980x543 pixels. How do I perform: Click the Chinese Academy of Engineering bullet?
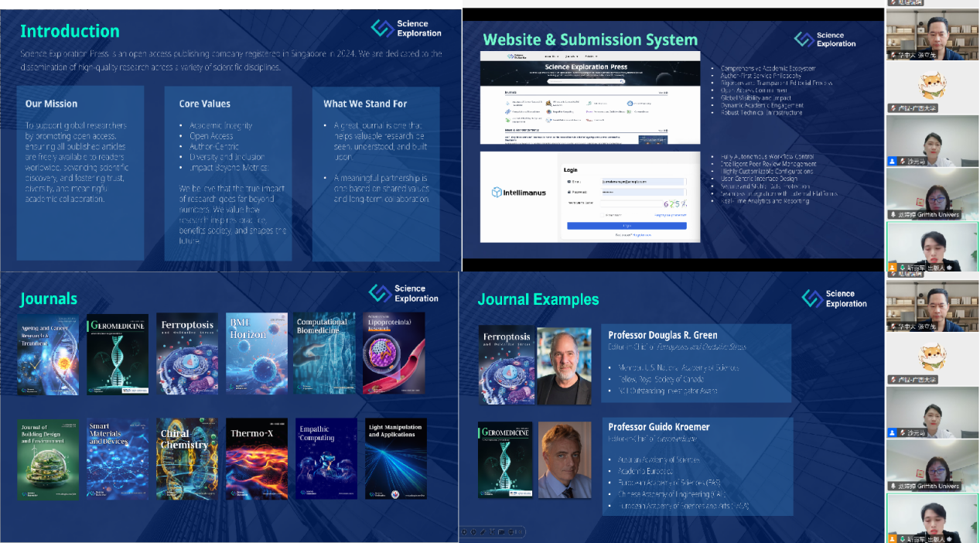pos(670,493)
